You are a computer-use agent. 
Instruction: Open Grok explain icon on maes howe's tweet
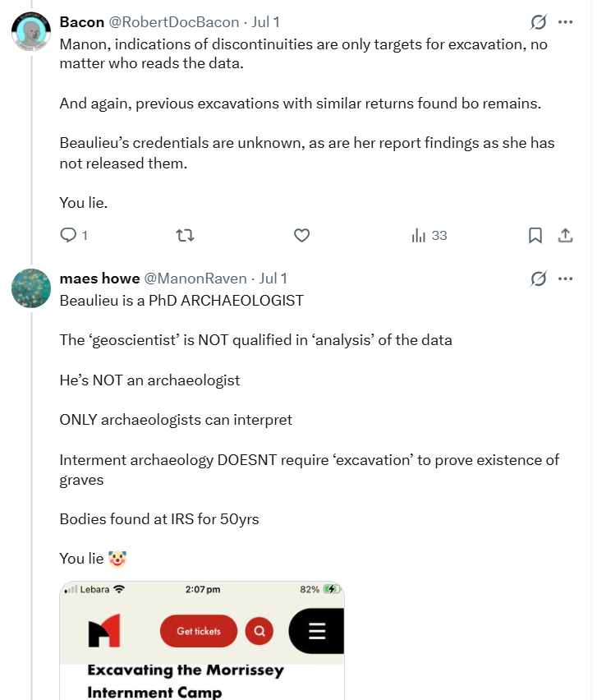[539, 279]
